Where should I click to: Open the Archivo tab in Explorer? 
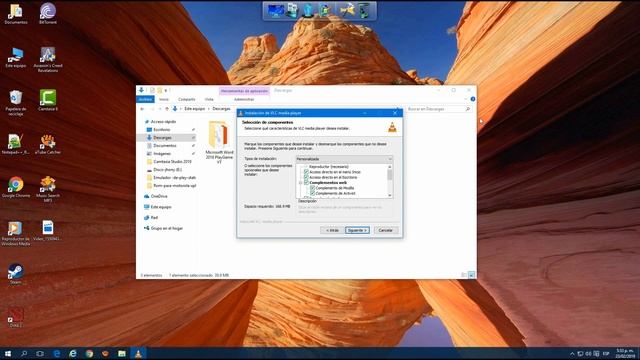pyautogui.click(x=145, y=99)
